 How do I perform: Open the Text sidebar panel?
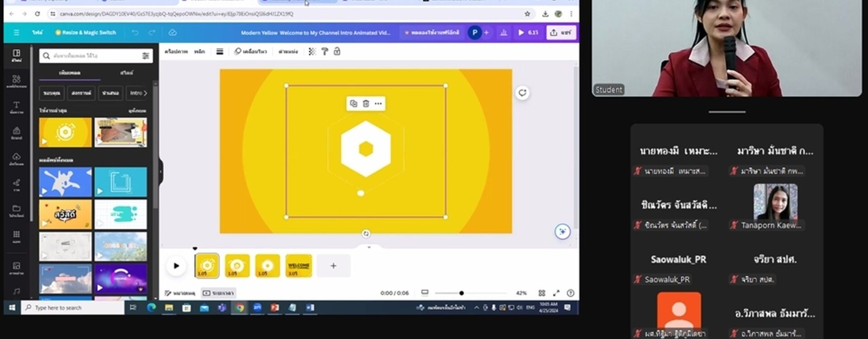click(x=16, y=108)
